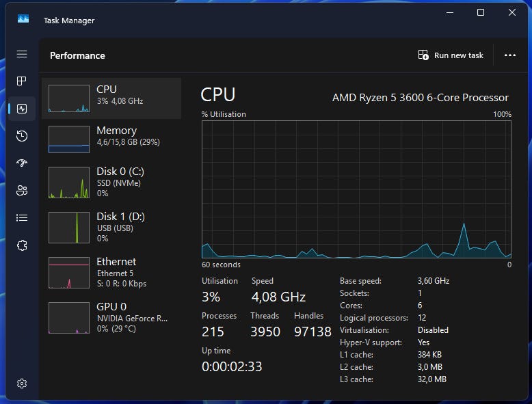Click the 3% utilisation value
This screenshot has height=404, width=532.
pyautogui.click(x=211, y=297)
